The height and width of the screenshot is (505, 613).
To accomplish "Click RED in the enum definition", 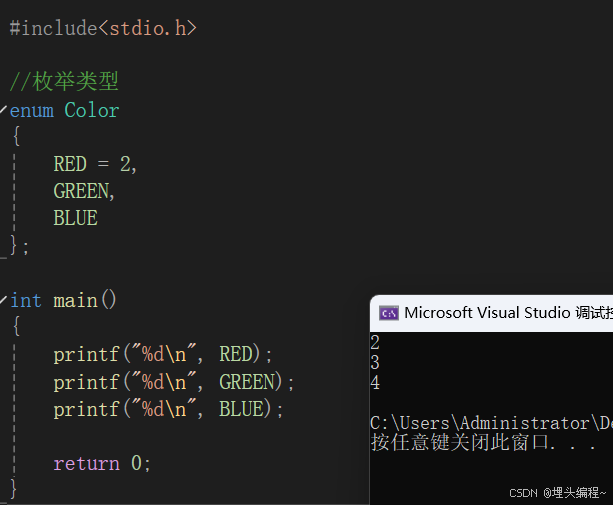I will coord(70,164).
